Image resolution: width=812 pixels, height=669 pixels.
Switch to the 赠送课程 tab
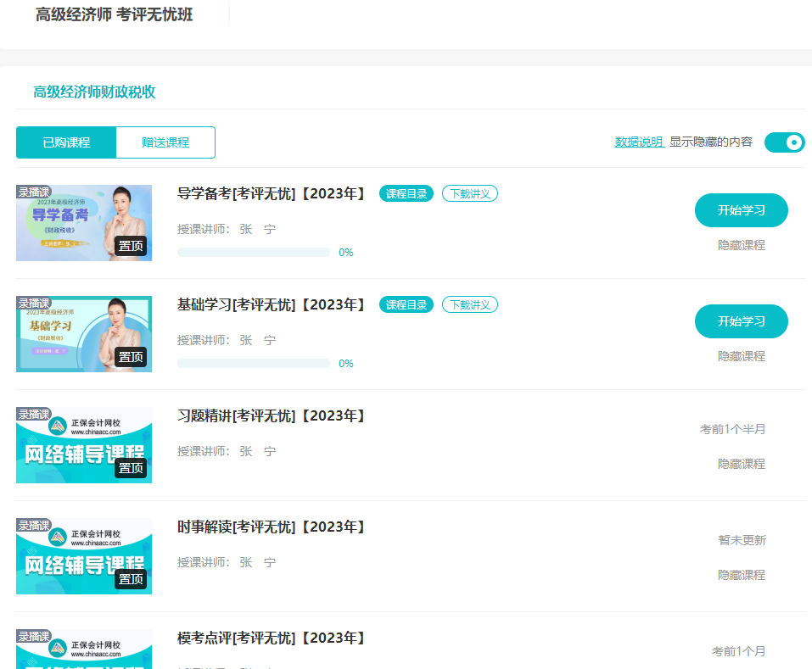(165, 142)
